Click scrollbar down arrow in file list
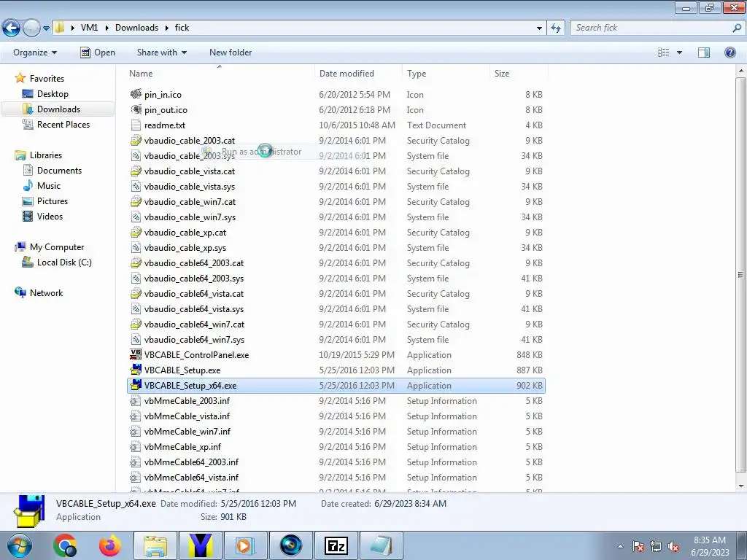The height and width of the screenshot is (560, 747). [741, 486]
